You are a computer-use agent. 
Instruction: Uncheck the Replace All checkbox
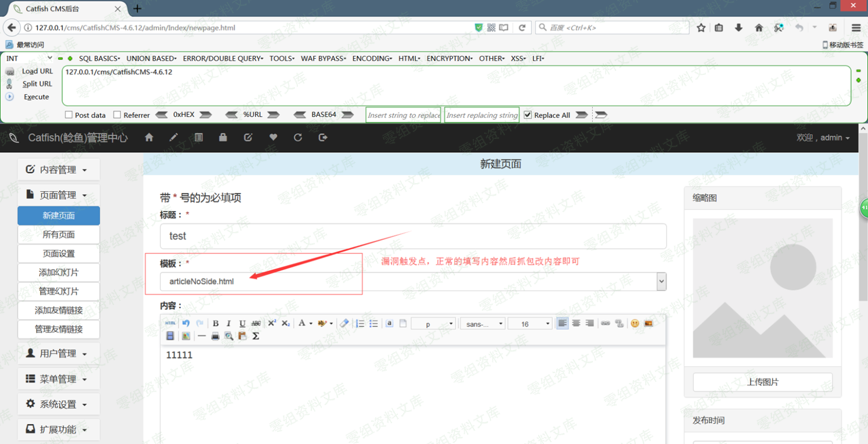point(528,115)
